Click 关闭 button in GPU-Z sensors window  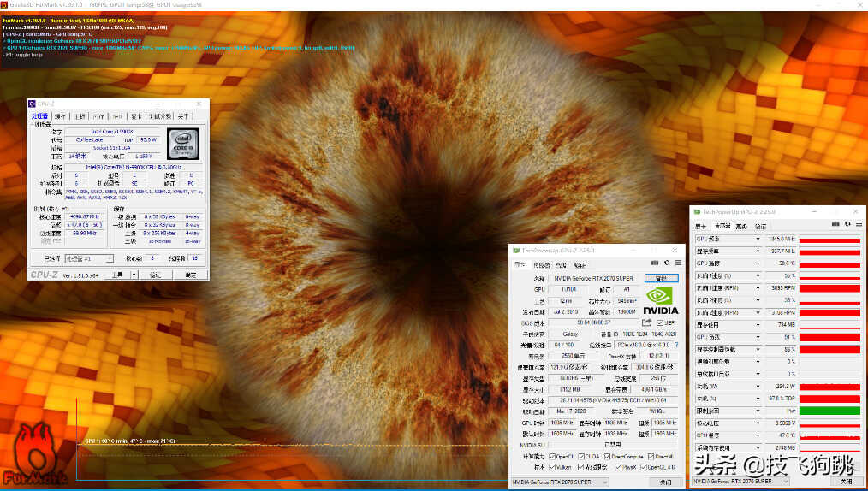tap(847, 482)
